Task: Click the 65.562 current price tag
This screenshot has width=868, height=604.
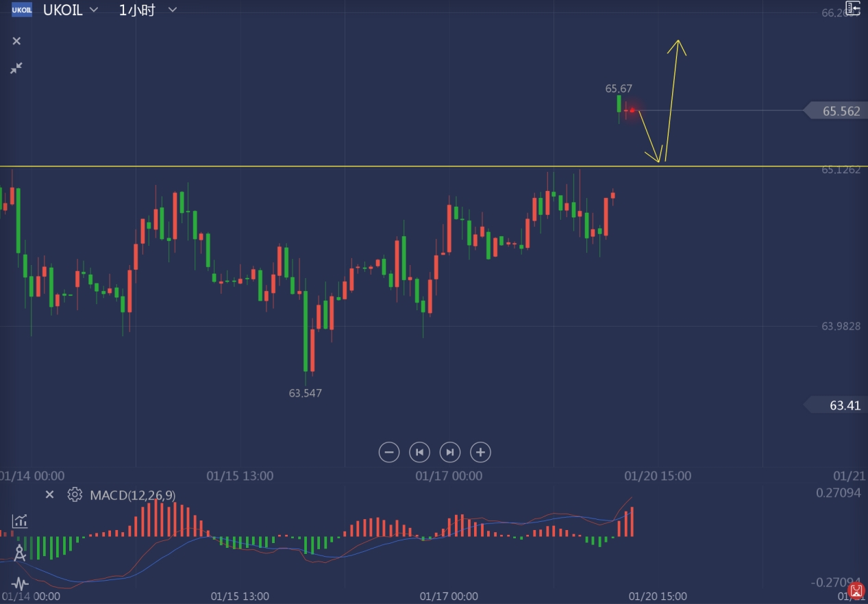Action: click(837, 111)
